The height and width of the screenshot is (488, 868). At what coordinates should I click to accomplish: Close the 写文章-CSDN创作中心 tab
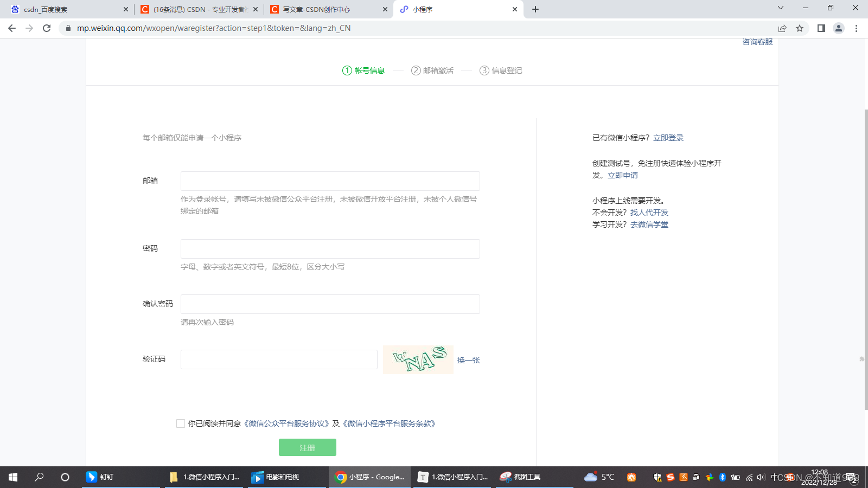[385, 9]
